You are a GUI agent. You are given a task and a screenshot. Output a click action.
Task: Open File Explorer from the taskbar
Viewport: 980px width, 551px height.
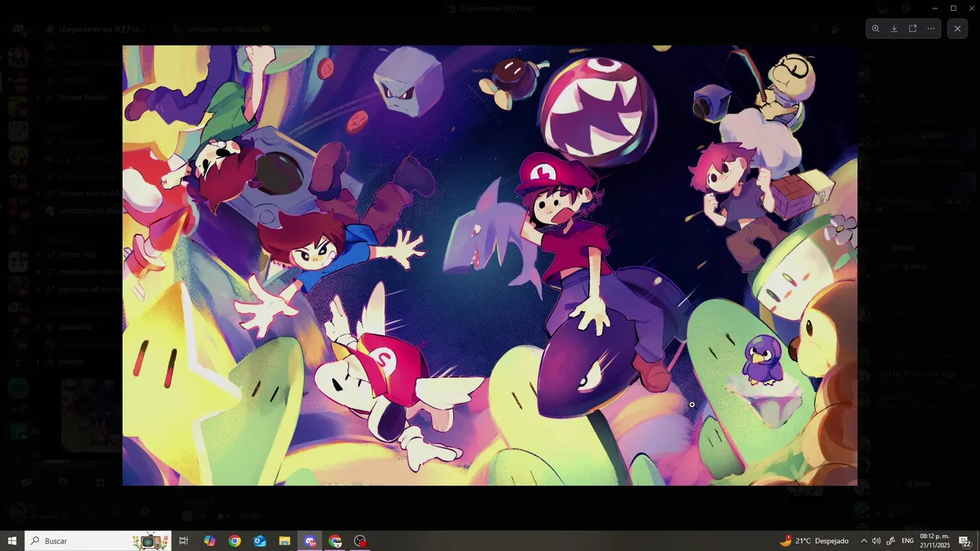click(x=285, y=541)
